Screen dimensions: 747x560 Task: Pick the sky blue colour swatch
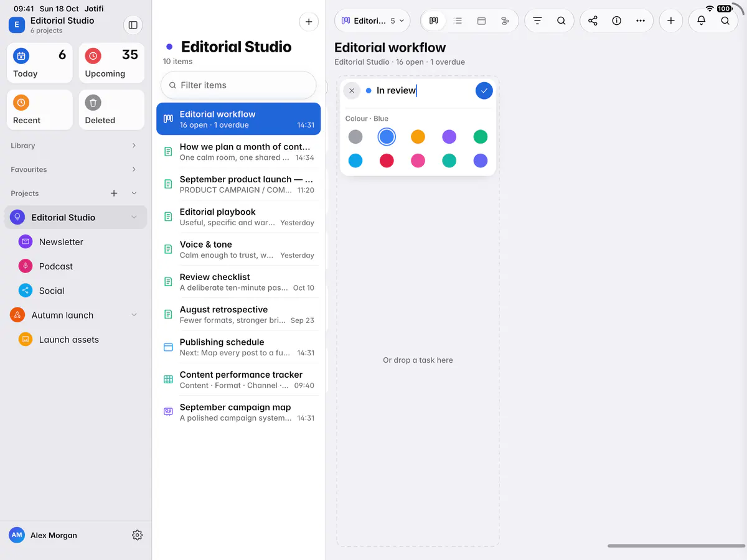[355, 161]
